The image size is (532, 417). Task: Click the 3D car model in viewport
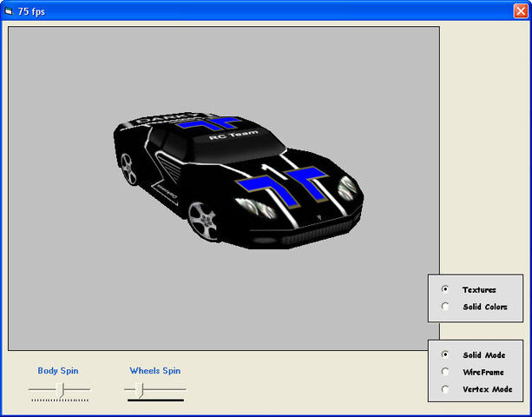click(238, 182)
